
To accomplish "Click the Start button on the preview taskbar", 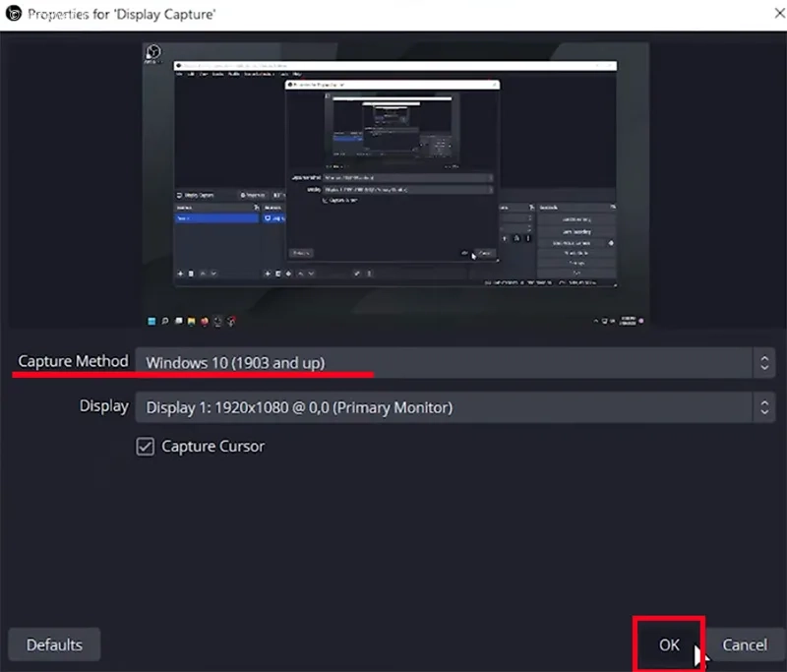I will point(151,320).
